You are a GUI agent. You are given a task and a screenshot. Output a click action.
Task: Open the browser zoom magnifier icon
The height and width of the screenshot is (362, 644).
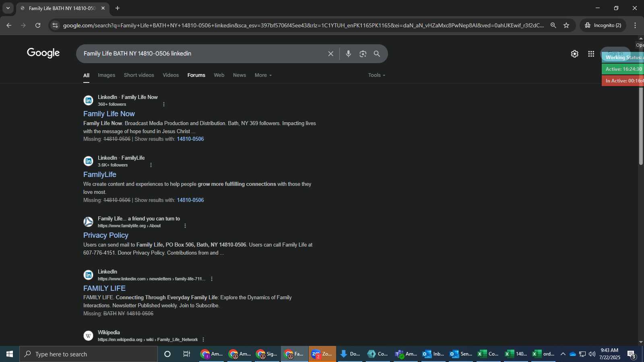click(553, 25)
